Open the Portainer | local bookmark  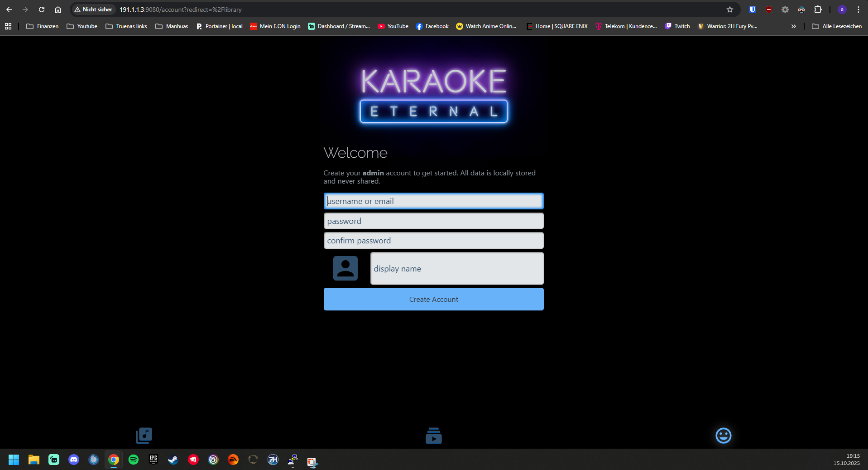pos(220,26)
